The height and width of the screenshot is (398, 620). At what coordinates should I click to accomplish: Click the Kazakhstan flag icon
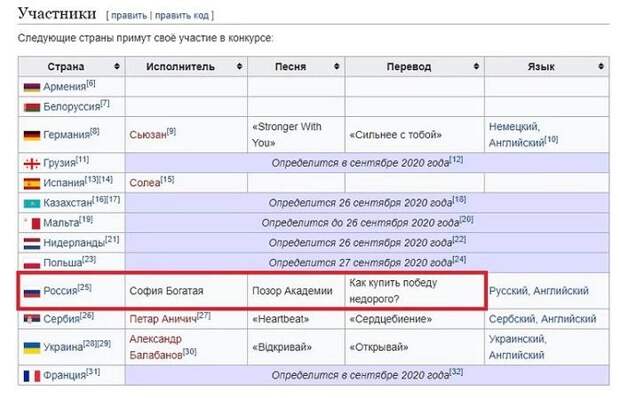pos(32,204)
